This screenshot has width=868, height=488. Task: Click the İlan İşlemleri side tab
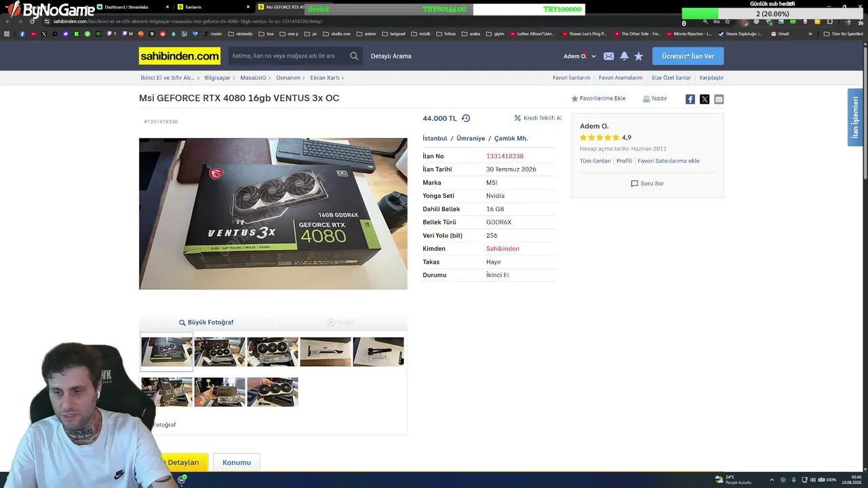pos(855,117)
